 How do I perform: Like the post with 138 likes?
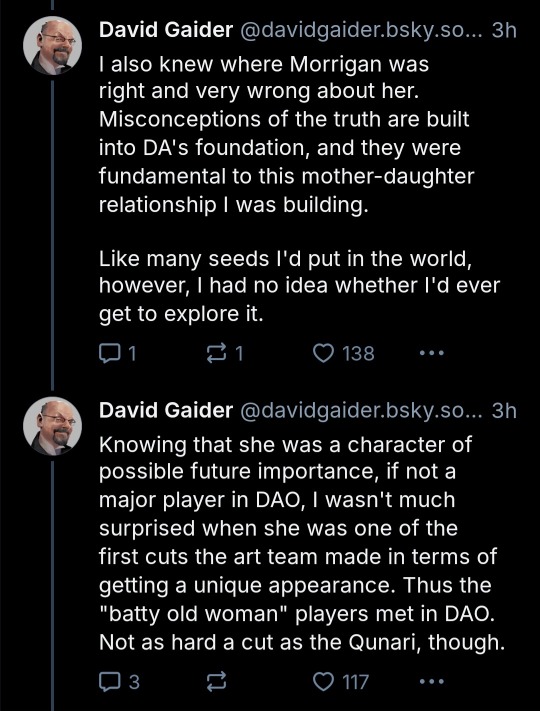[344, 353]
